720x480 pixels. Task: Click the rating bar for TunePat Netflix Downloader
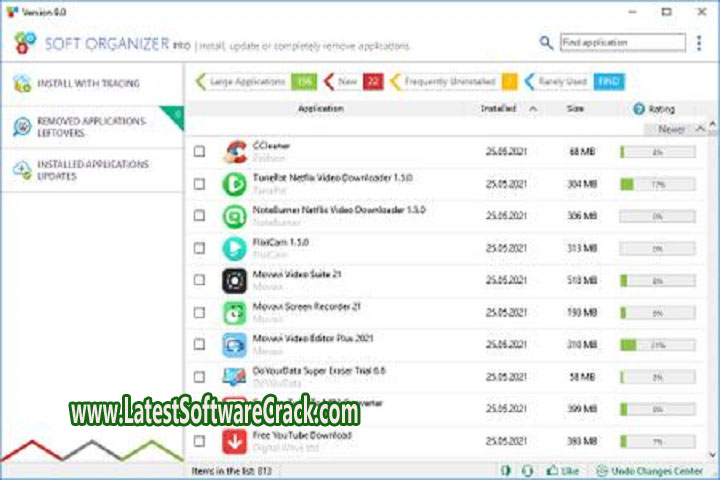click(657, 184)
